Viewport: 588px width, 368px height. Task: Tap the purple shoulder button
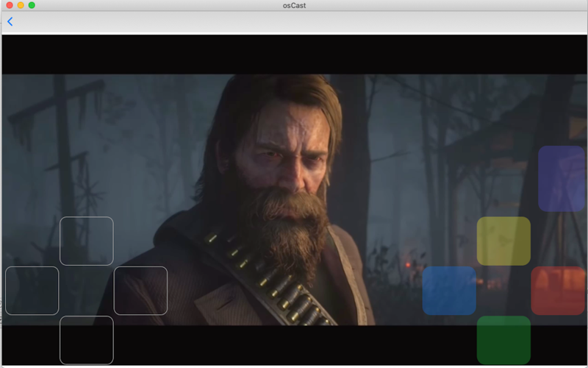[x=562, y=179]
